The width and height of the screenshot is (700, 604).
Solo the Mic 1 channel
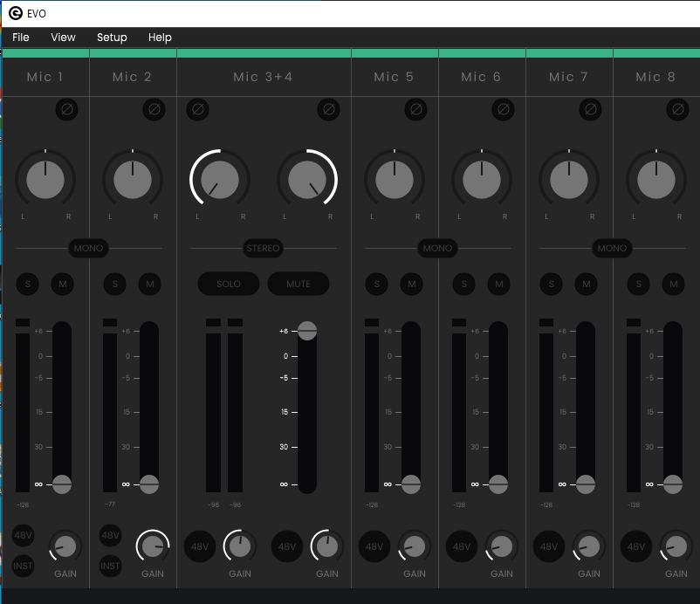(28, 284)
